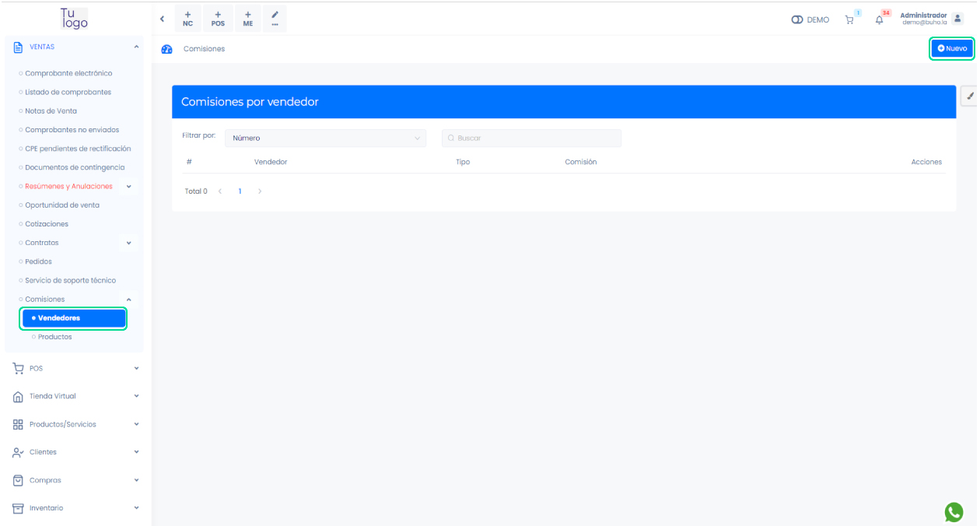Open the shopping cart icon
Viewport: 980px width, 526px height.
click(849, 20)
